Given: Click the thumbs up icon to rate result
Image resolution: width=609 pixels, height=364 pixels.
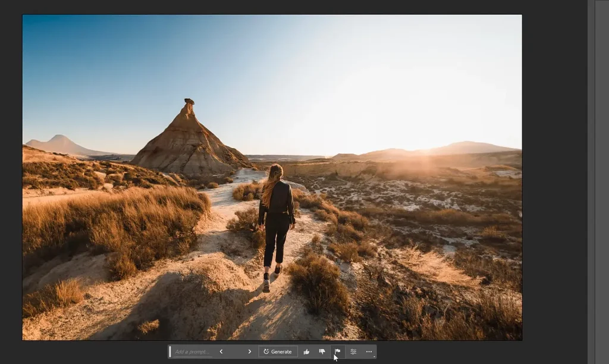Looking at the screenshot, I should coord(306,352).
